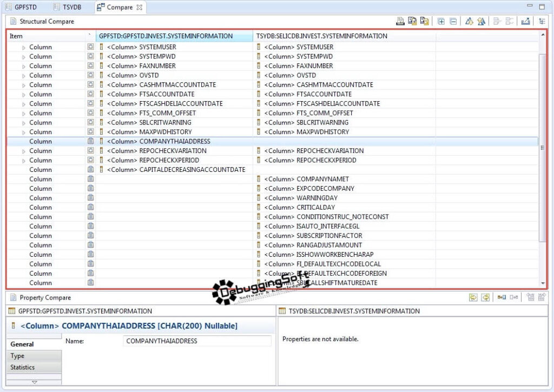The image size is (554, 392).
Task: Click the generate report icon in Structural Compare toolbar
Action: pos(400,21)
